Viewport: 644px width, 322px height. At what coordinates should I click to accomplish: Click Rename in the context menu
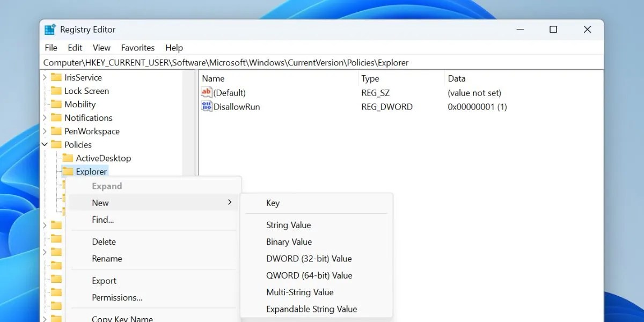107,258
